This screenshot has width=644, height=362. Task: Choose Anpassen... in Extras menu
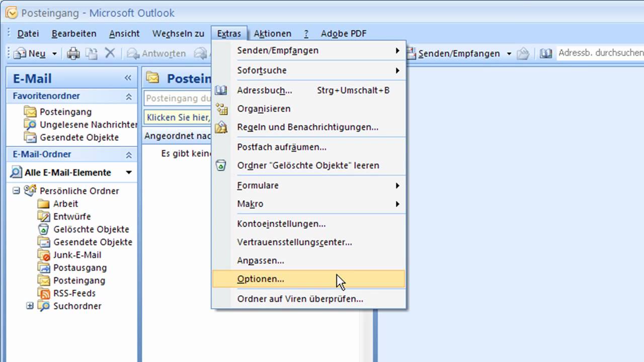click(308, 260)
